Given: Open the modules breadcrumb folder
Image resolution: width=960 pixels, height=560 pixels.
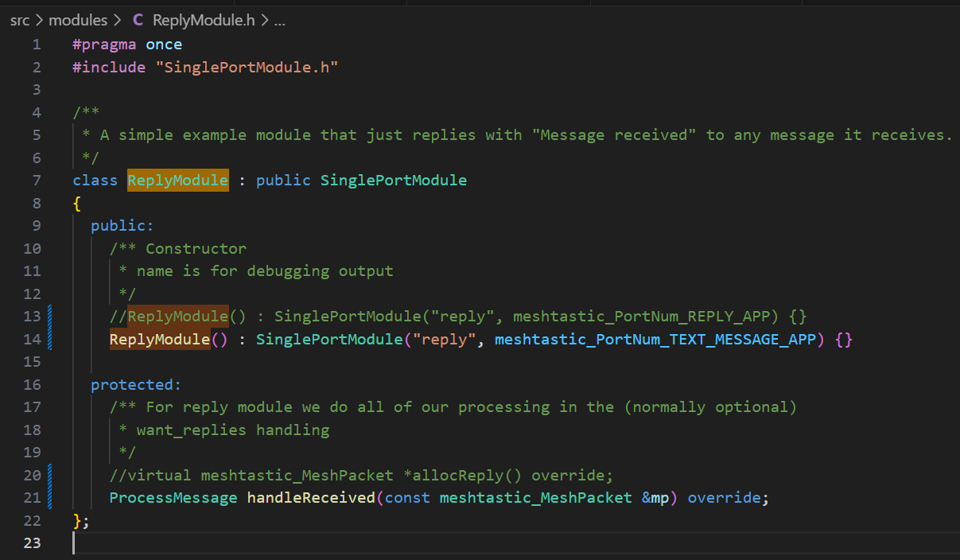Looking at the screenshot, I should tap(77, 21).
